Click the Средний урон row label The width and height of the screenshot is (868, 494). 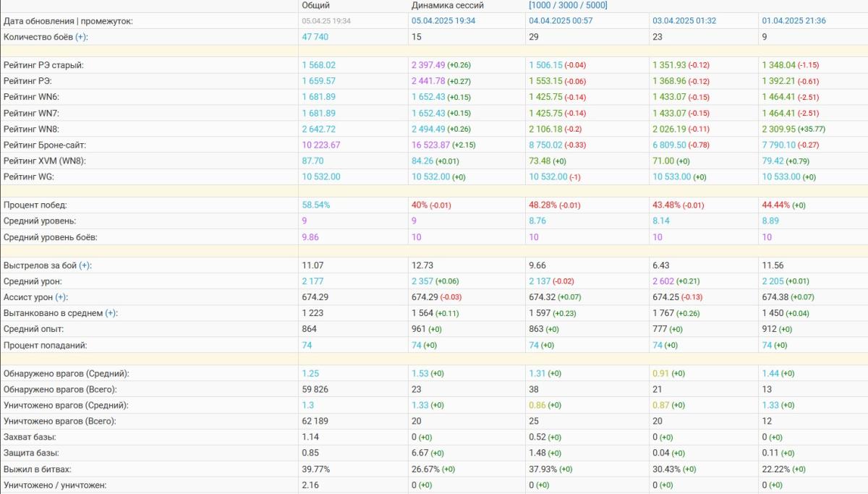click(33, 281)
